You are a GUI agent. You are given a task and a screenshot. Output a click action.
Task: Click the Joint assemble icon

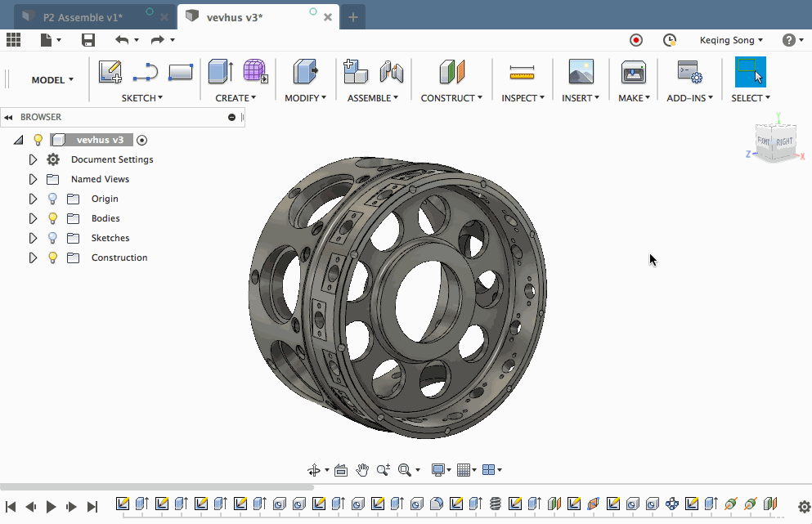click(391, 73)
